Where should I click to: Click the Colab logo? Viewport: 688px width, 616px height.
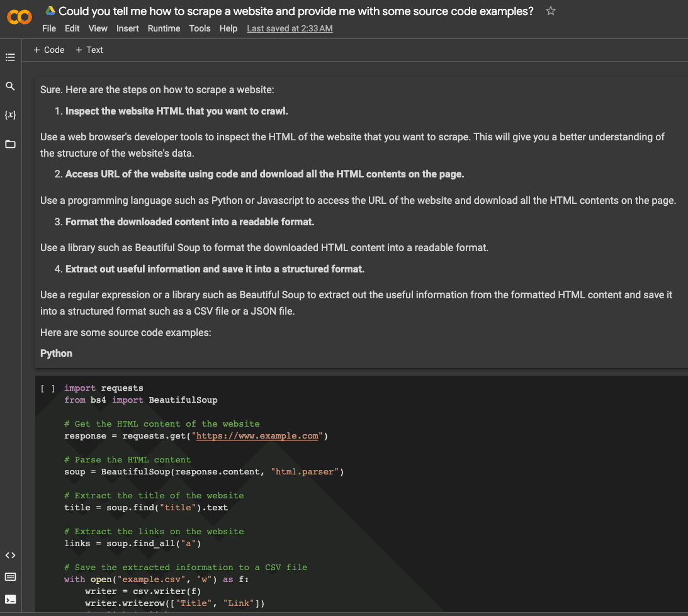tap(19, 17)
